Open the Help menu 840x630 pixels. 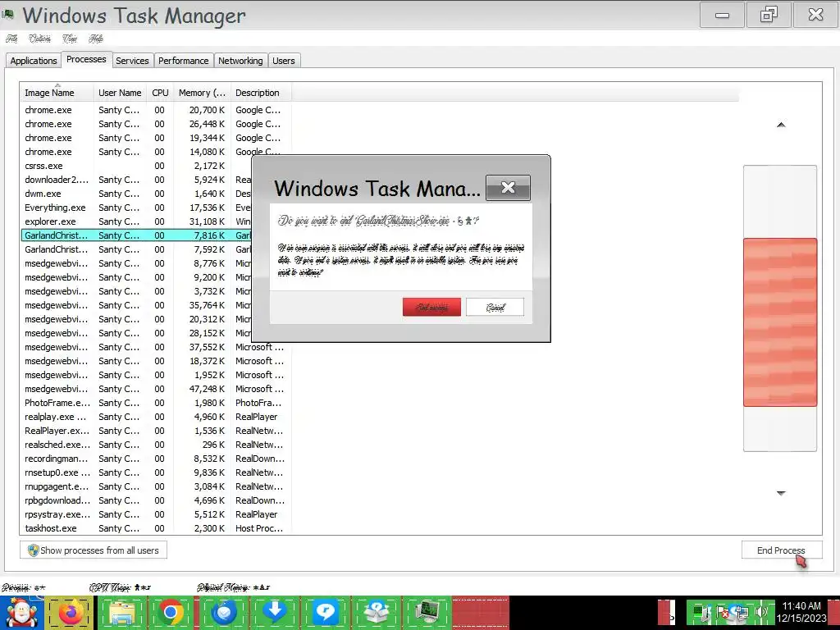tap(96, 39)
